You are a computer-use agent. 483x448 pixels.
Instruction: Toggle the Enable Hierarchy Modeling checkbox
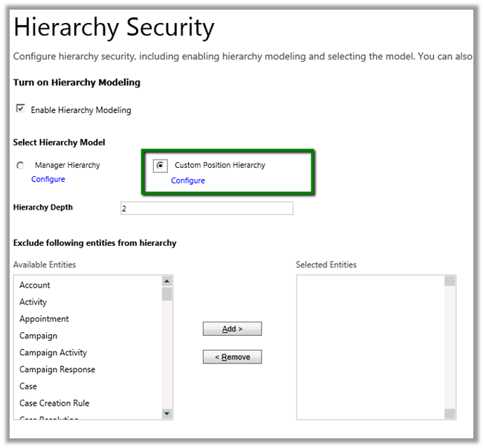tap(21, 108)
